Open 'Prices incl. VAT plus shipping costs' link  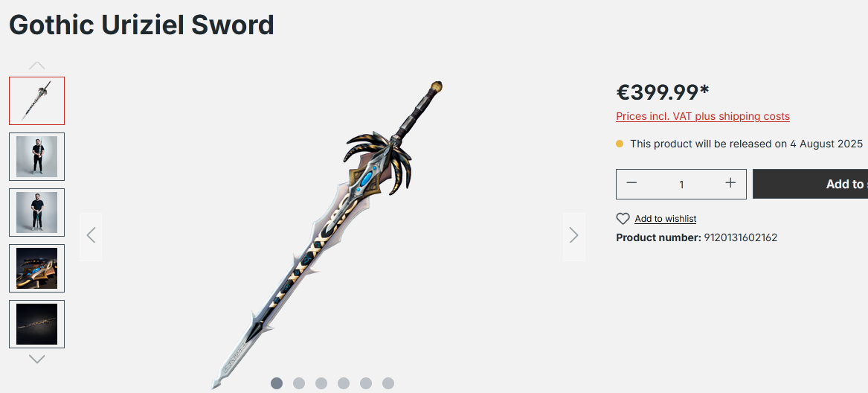point(702,116)
